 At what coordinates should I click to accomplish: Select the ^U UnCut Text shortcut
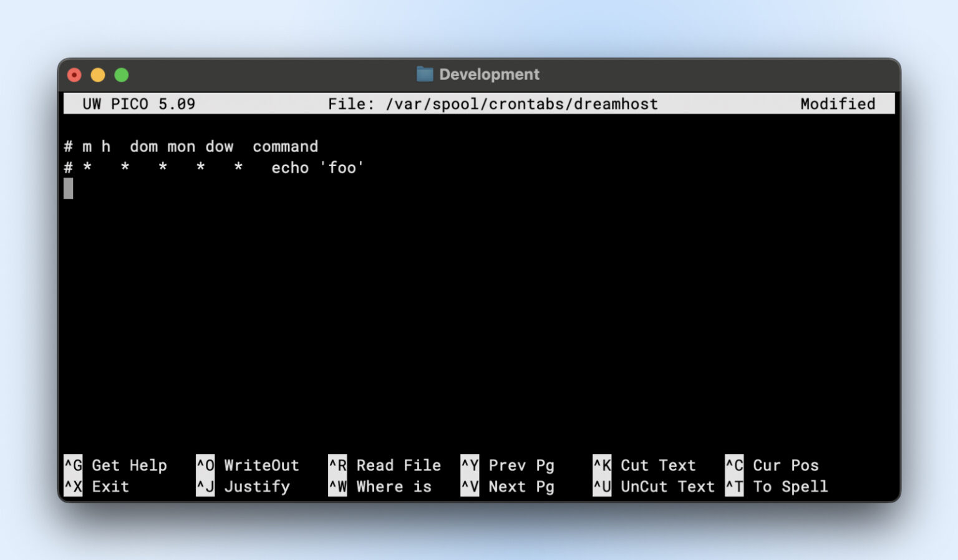[x=654, y=486]
